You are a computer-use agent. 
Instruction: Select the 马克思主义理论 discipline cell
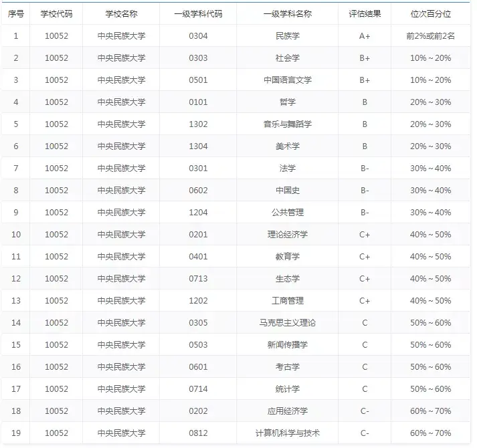click(x=288, y=323)
